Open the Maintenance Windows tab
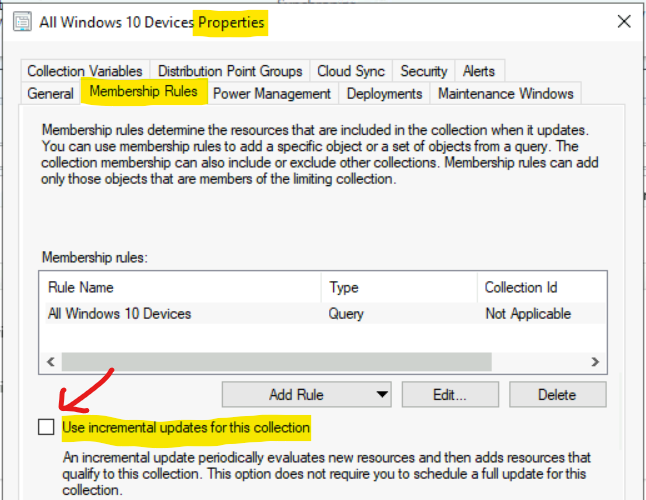Image resolution: width=646 pixels, height=500 pixels. coord(506,93)
